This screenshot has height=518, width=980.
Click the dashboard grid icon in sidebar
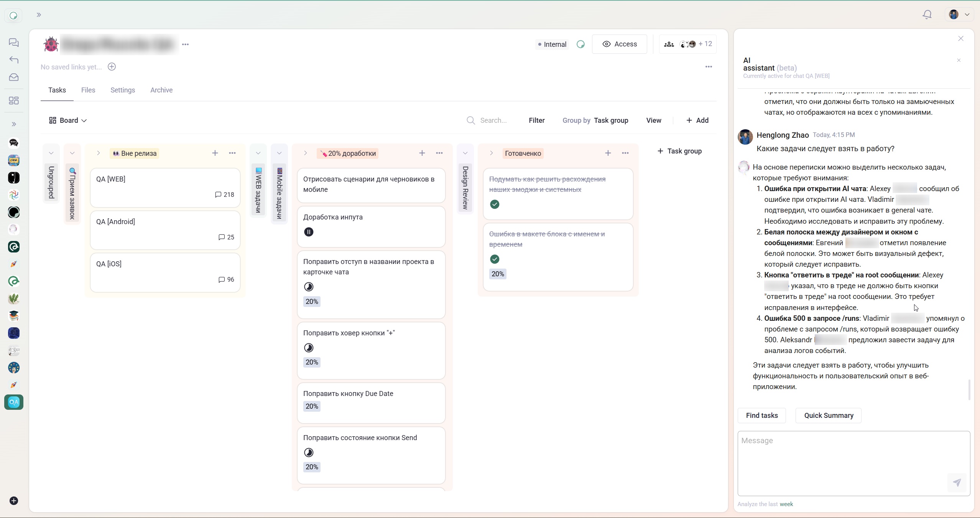(x=14, y=101)
